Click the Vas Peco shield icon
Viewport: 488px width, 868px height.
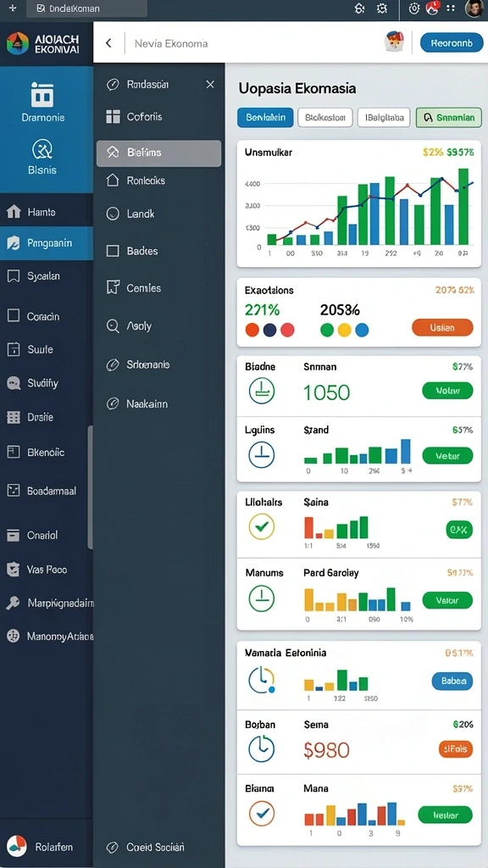(14, 569)
